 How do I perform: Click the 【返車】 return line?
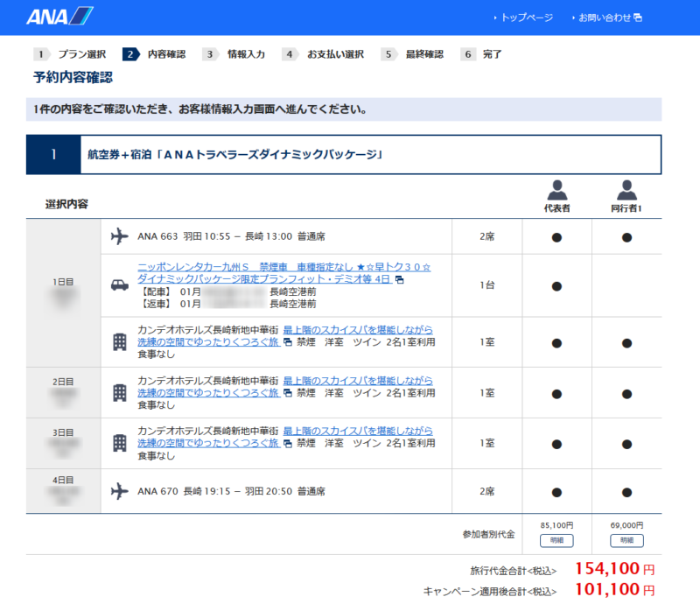pos(227,304)
